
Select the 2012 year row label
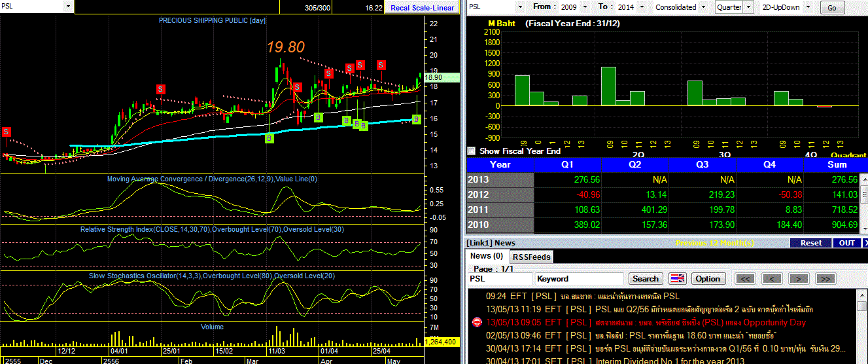pyautogui.click(x=500, y=194)
